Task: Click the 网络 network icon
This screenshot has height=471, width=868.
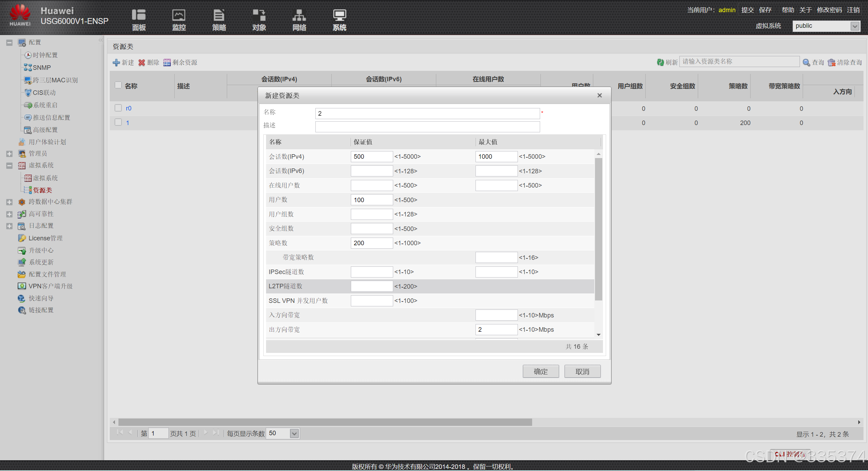Action: (299, 15)
